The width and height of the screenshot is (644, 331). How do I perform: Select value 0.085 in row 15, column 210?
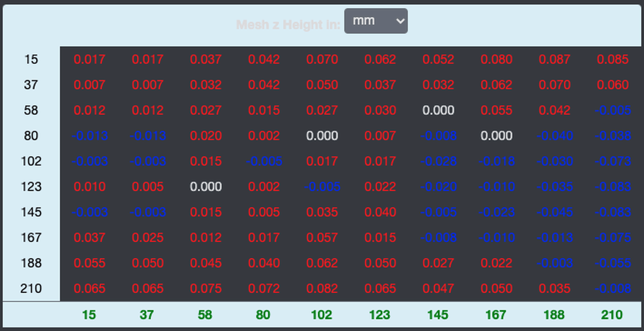tap(613, 59)
